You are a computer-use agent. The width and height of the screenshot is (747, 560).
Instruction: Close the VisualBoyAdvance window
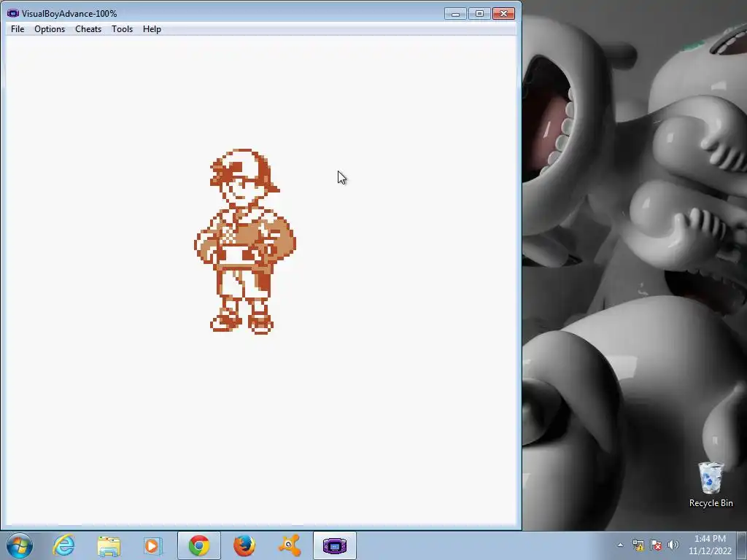pos(503,14)
